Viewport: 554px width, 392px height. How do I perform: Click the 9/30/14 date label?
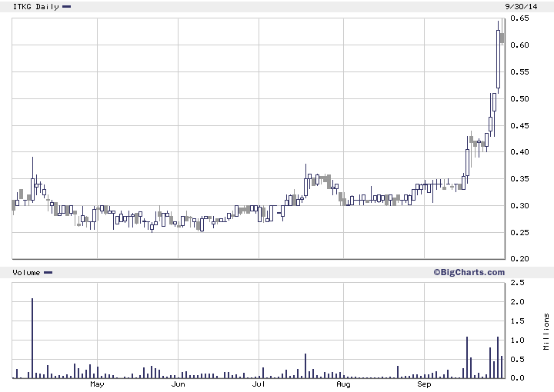point(521,6)
